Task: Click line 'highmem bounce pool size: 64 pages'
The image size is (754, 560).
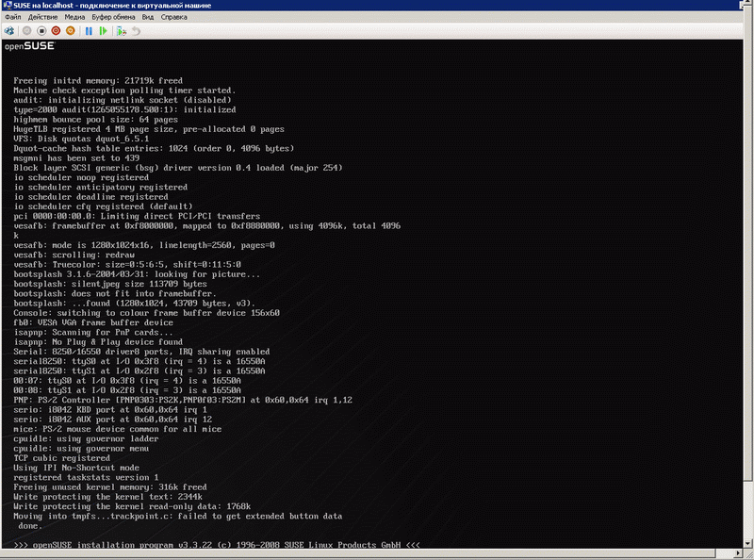Action: click(x=96, y=120)
